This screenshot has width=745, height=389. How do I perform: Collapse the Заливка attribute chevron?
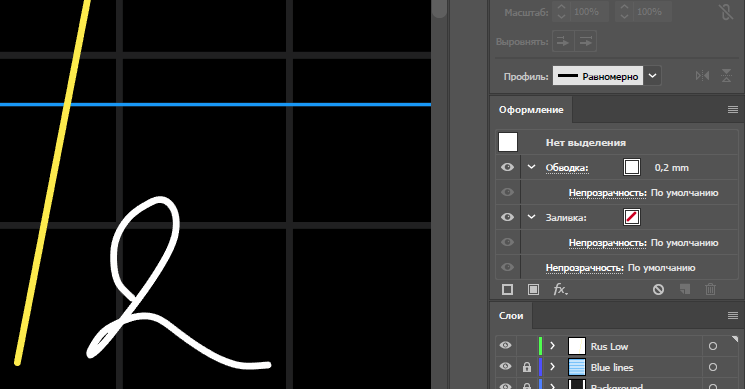(531, 217)
